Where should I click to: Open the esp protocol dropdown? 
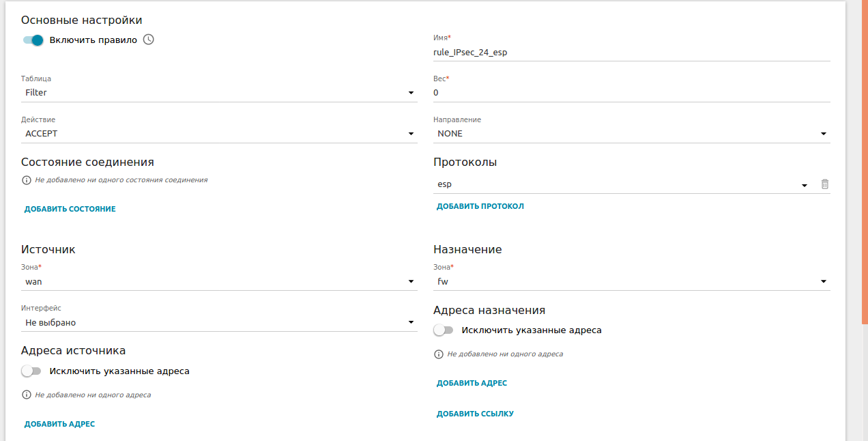point(621,184)
